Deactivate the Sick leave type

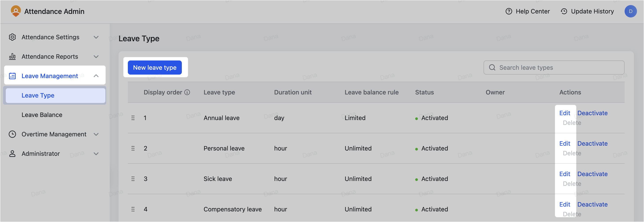[592, 174]
